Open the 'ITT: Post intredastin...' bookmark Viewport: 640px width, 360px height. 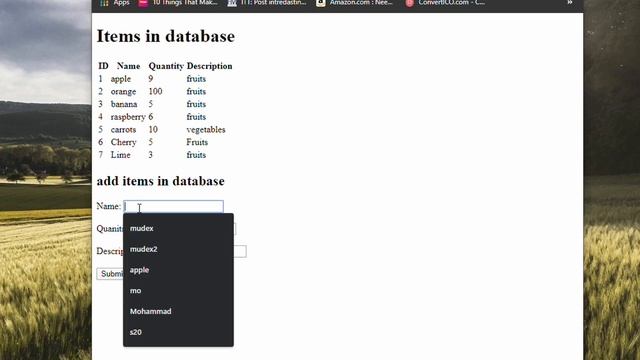coord(267,3)
